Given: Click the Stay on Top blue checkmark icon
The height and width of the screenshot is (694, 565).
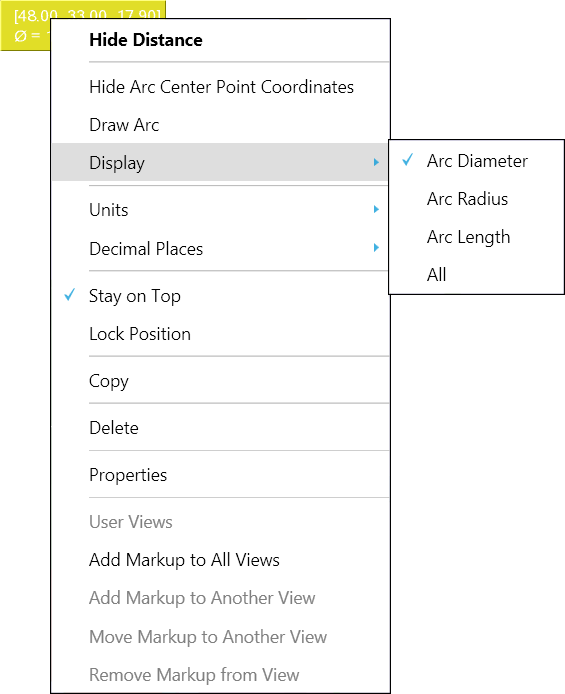Looking at the screenshot, I should point(69,295).
